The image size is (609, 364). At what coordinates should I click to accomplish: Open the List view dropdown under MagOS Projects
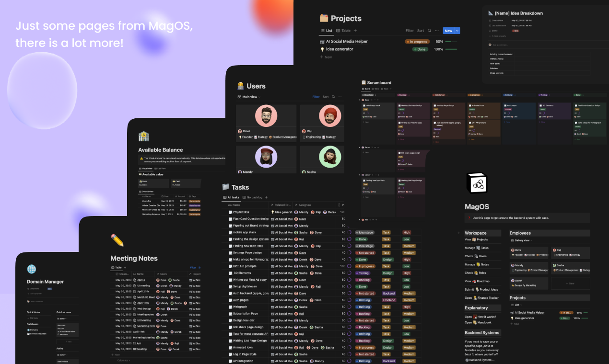(x=516, y=304)
